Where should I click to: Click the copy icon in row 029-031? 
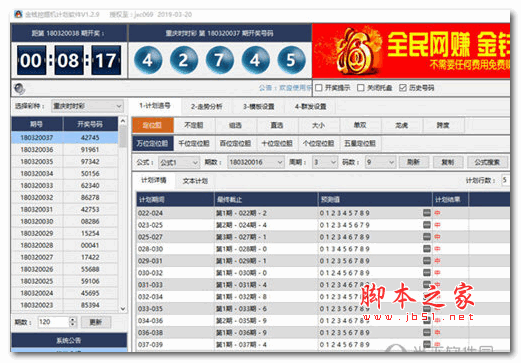click(x=427, y=261)
